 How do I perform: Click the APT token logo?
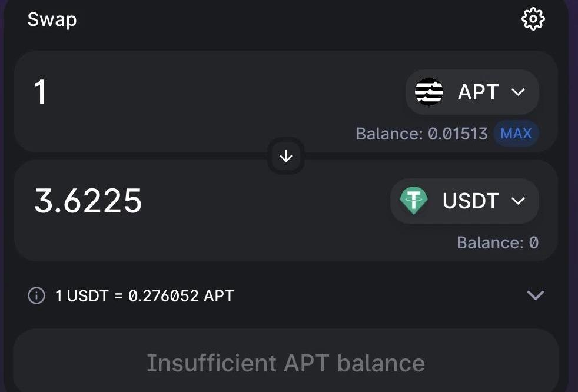coord(429,92)
